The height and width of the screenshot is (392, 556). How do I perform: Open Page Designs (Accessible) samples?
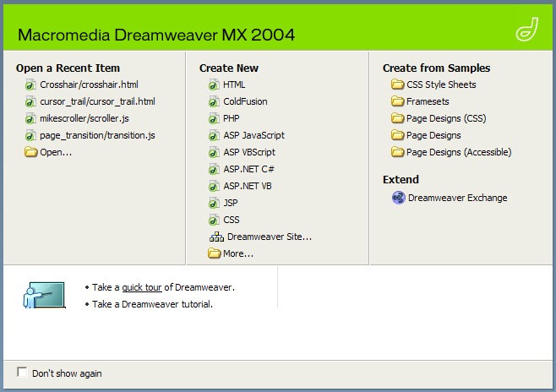click(x=459, y=152)
